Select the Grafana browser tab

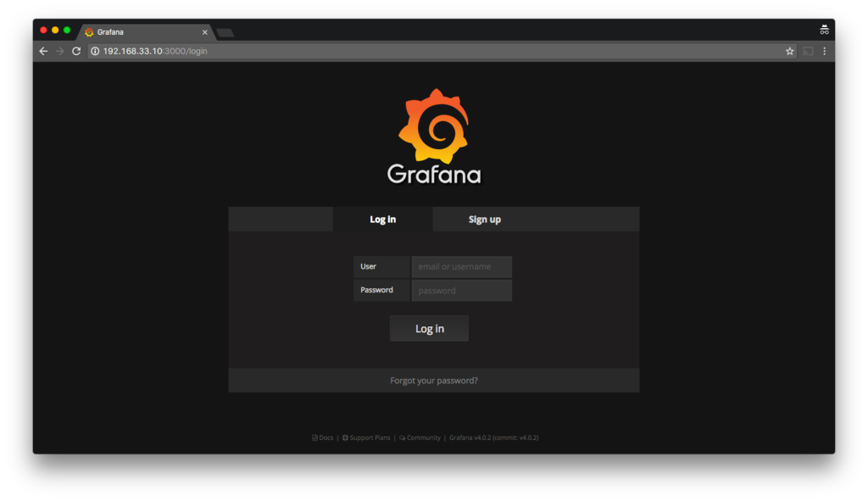click(145, 32)
